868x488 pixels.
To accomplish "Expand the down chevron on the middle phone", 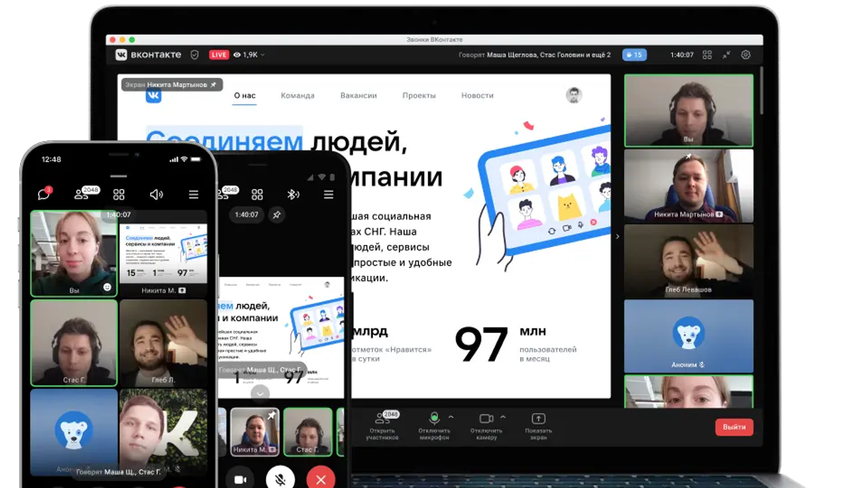I will click(x=260, y=393).
